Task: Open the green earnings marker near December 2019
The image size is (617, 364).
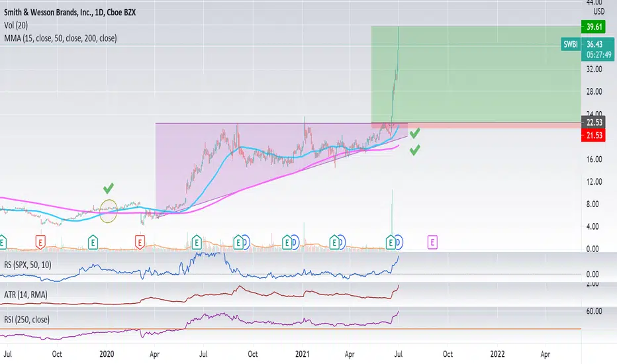Action: pyautogui.click(x=93, y=242)
